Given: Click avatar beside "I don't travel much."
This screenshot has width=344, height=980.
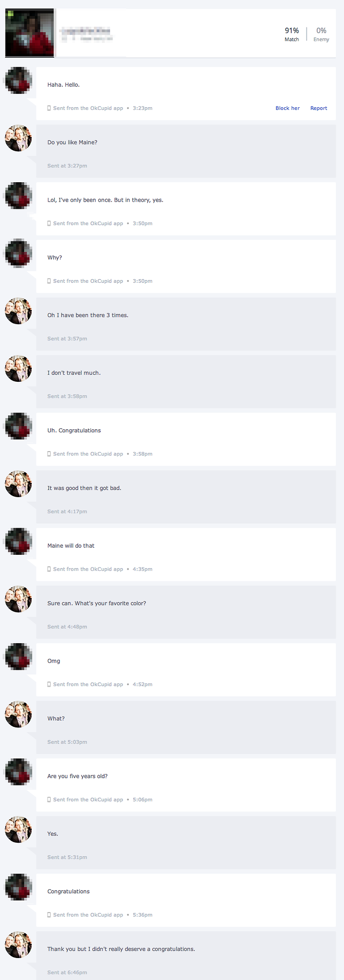Looking at the screenshot, I should [x=18, y=369].
